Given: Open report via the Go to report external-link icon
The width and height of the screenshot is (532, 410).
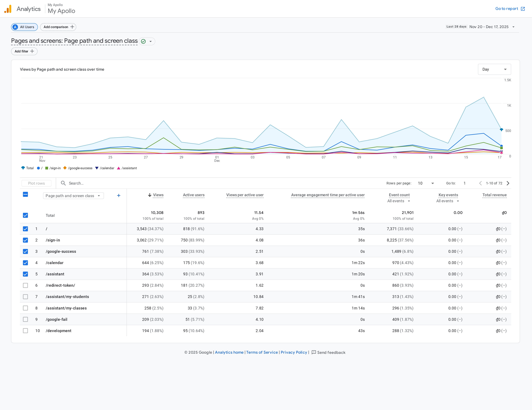Looking at the screenshot, I should [523, 9].
